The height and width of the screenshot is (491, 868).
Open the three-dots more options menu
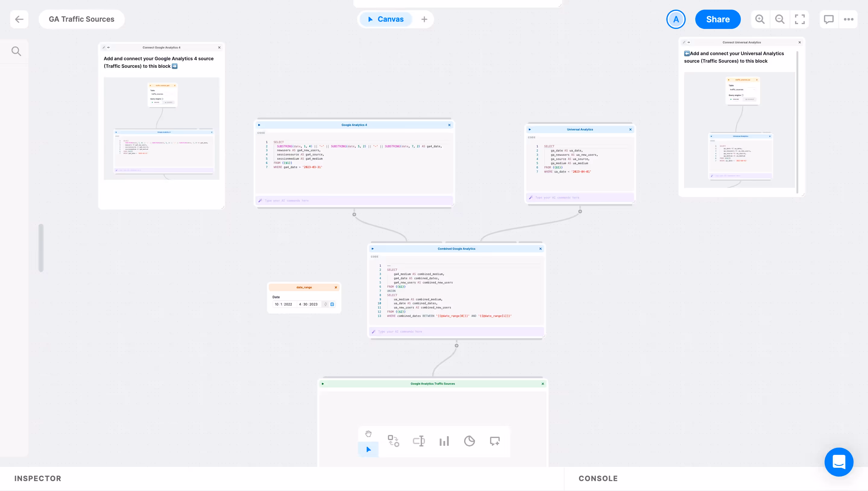[x=848, y=19]
